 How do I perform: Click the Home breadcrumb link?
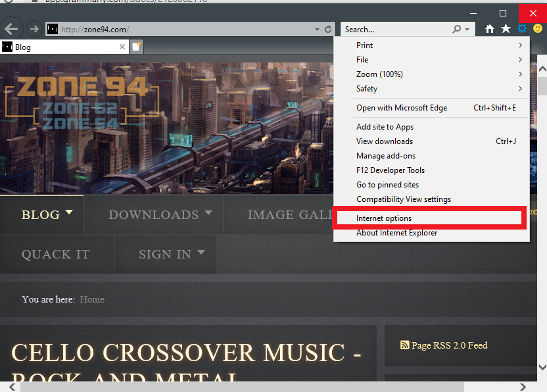(92, 299)
